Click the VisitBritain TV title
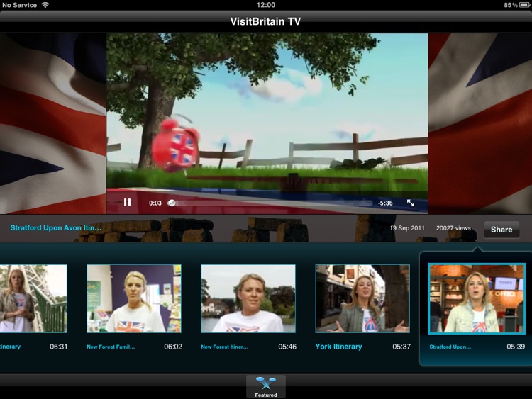 click(x=266, y=21)
